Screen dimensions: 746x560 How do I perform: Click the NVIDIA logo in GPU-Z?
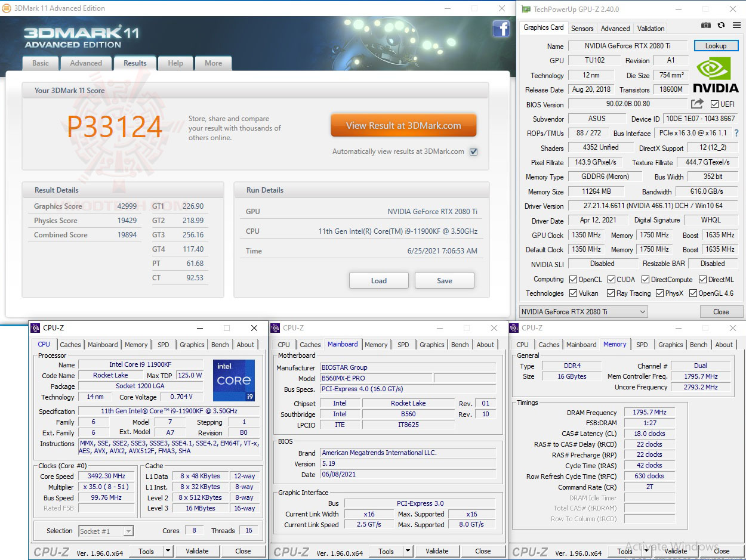pos(716,75)
